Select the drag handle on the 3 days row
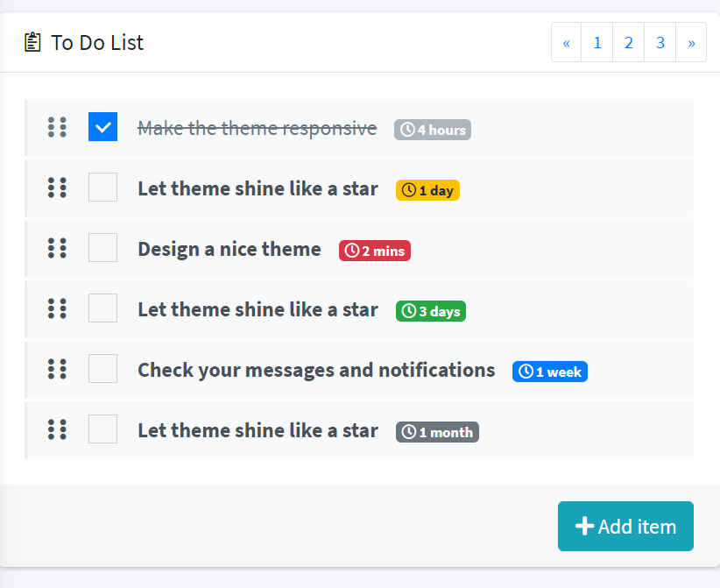The width and height of the screenshot is (720, 588). pos(58,308)
